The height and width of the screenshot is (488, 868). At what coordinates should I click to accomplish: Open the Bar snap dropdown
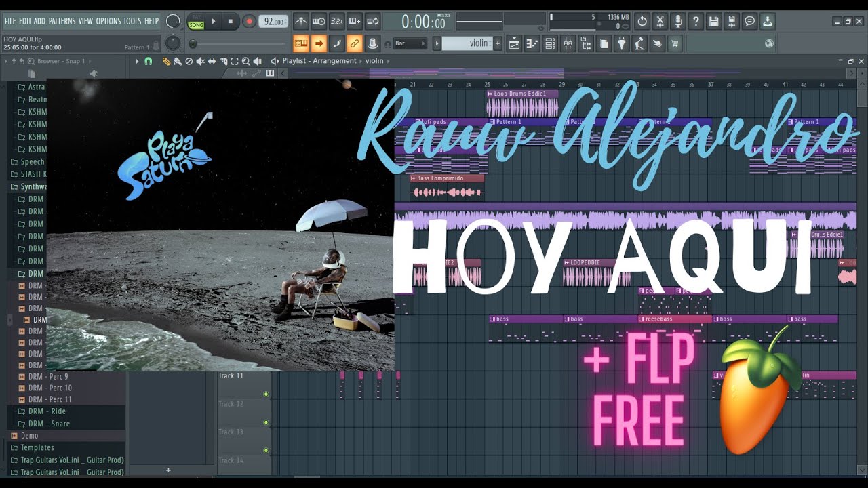pos(410,43)
